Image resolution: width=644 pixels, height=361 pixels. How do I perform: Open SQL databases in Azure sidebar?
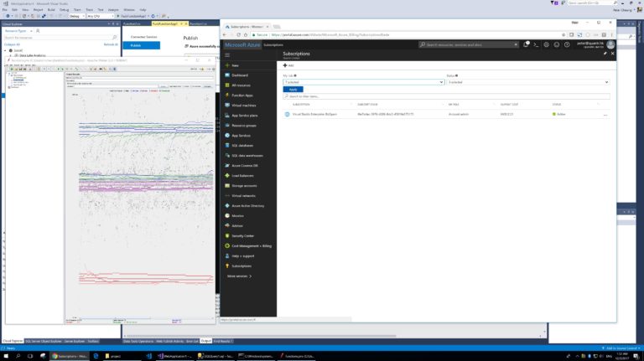(x=242, y=146)
